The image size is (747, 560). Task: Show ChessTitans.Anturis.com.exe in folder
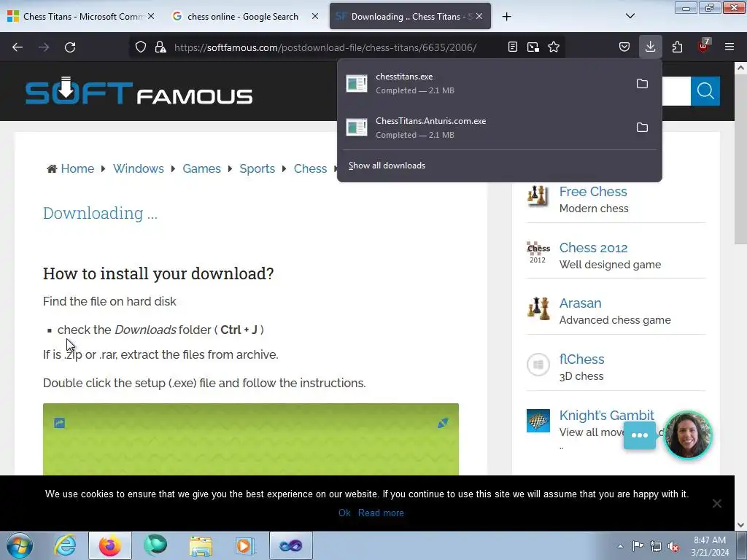(x=642, y=128)
